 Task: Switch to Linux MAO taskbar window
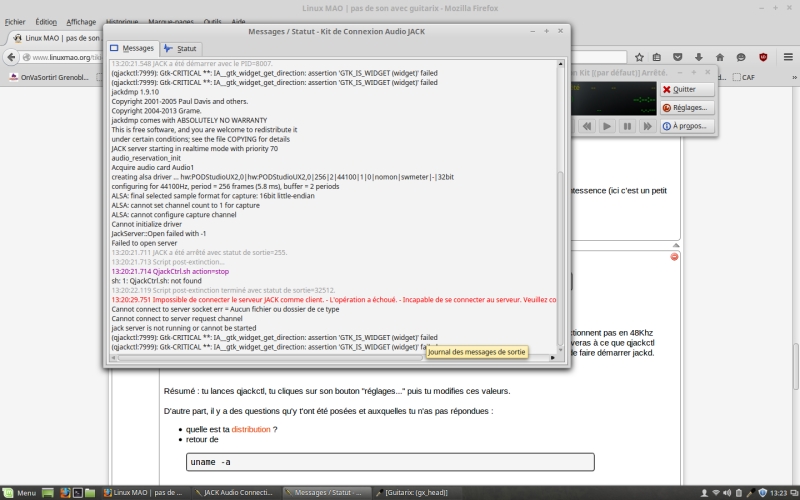pyautogui.click(x=144, y=493)
